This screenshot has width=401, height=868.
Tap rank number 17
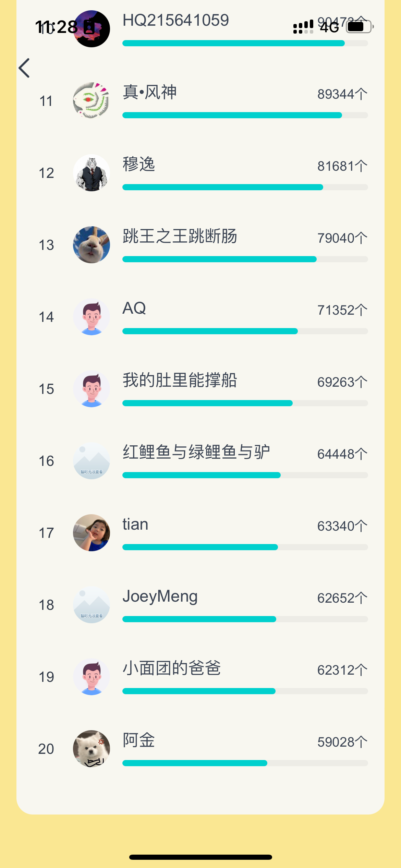point(46,533)
